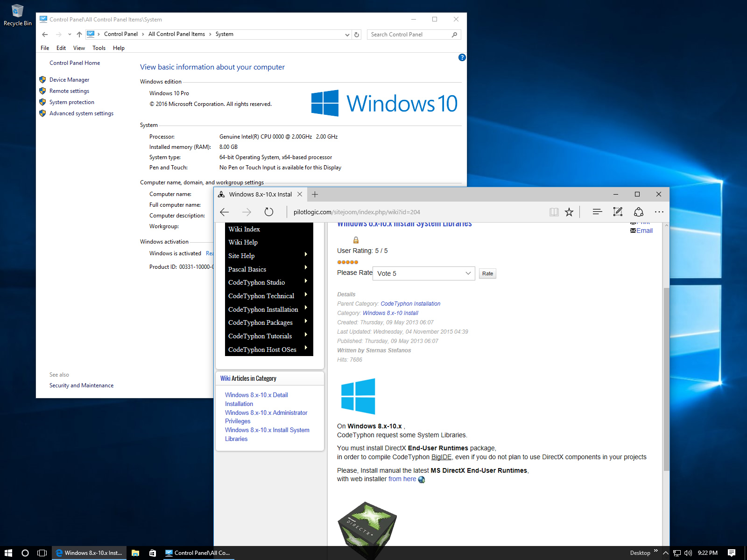Open Windows 8.x-10.x Administrator Privileges link

(266, 417)
